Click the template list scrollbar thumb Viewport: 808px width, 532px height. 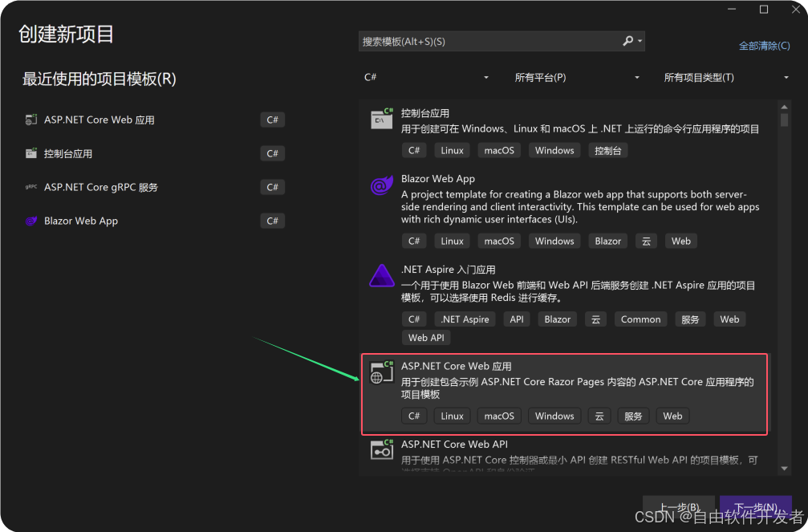tap(784, 120)
